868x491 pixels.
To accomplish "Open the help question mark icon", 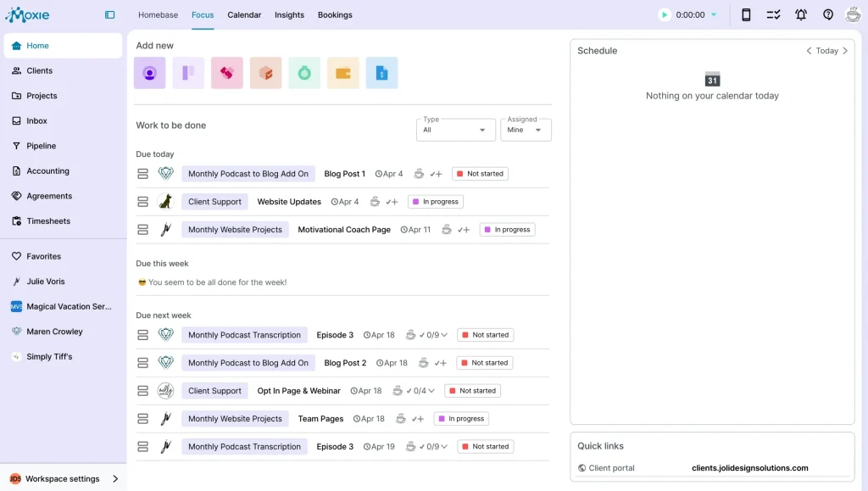I will click(x=828, y=14).
